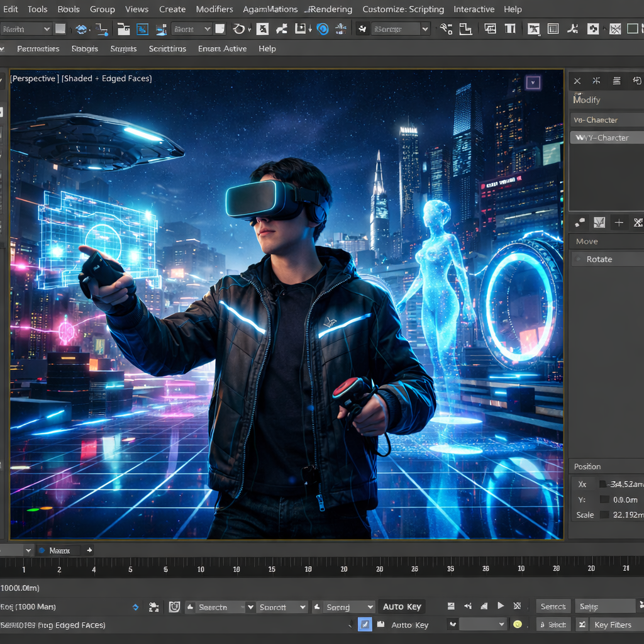This screenshot has height=644, width=644.
Task: Toggle the upper Auto Key button
Action: coord(402,607)
